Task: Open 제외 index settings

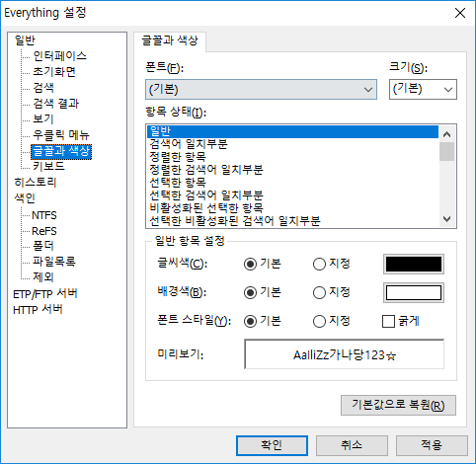Action: (43, 277)
